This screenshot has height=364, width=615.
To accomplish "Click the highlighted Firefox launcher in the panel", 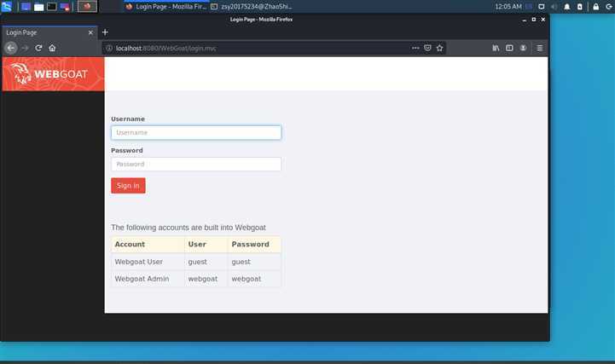I will click(87, 6).
